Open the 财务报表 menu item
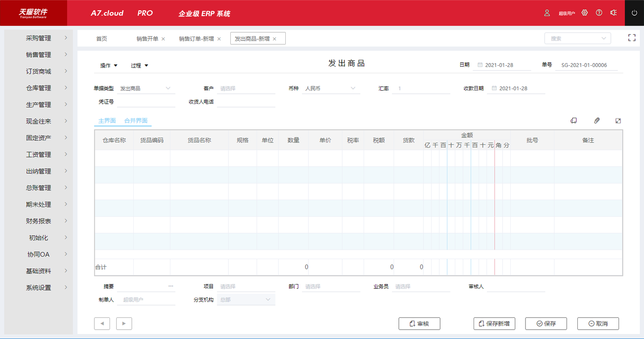644x339 pixels. [x=38, y=221]
